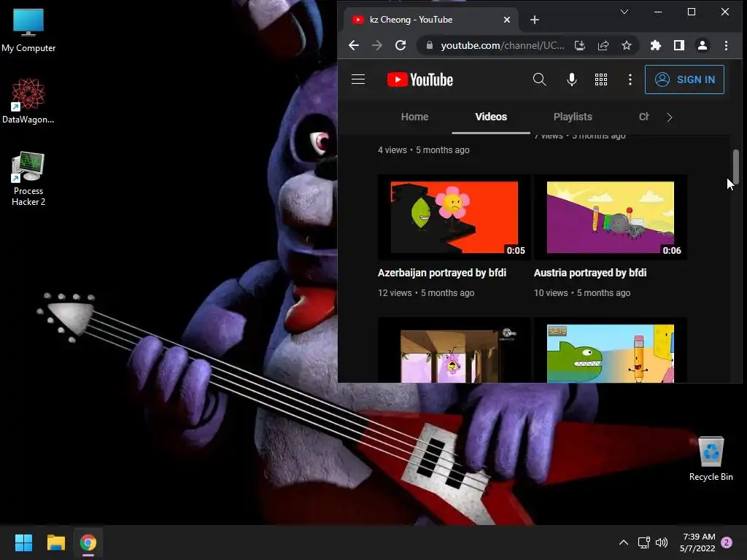The width and height of the screenshot is (747, 560).
Task: Go forward in Chrome
Action: [377, 45]
